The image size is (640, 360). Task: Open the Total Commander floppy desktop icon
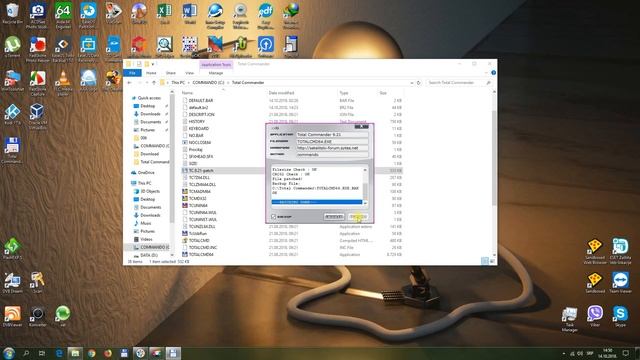point(12,150)
